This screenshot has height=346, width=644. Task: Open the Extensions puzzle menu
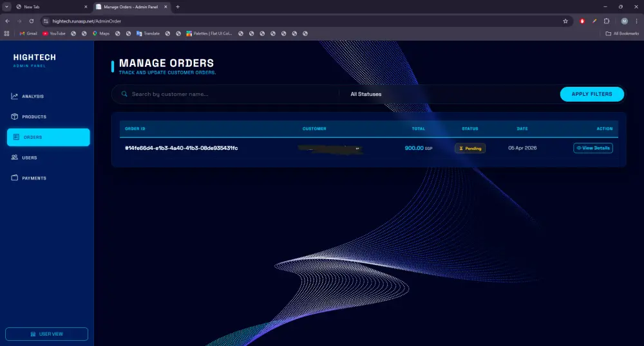(x=607, y=21)
